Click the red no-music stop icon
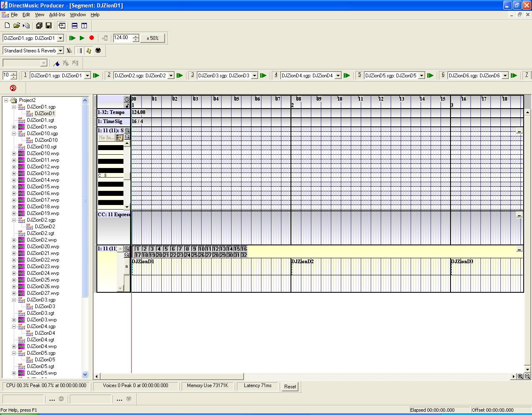This screenshot has height=415, width=532. 13,88
